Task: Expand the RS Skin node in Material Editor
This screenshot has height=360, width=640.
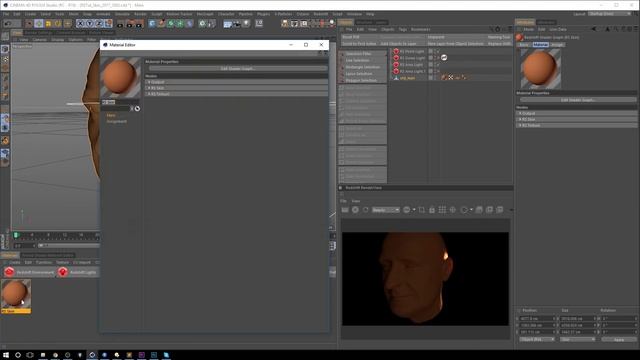Action: pos(237,88)
